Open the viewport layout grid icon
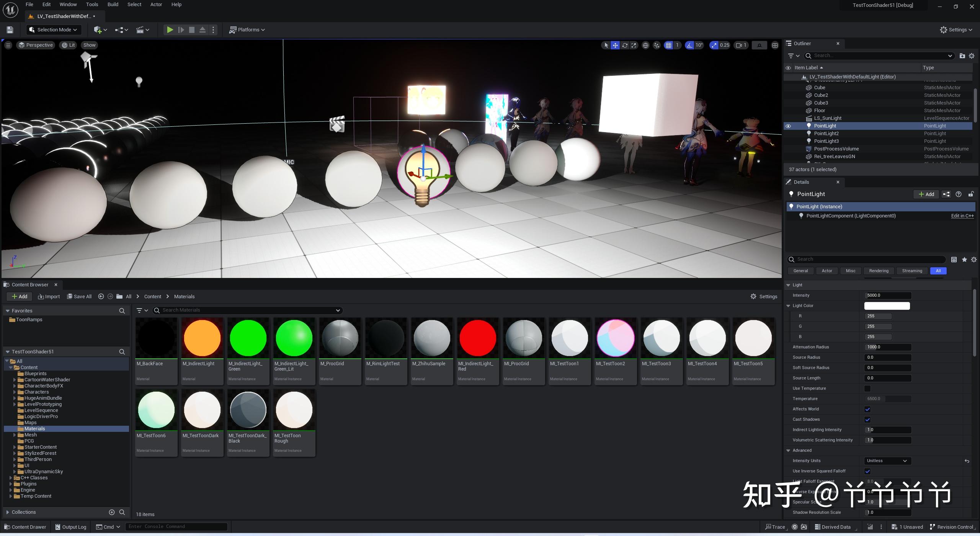This screenshot has width=980, height=536. click(x=775, y=45)
